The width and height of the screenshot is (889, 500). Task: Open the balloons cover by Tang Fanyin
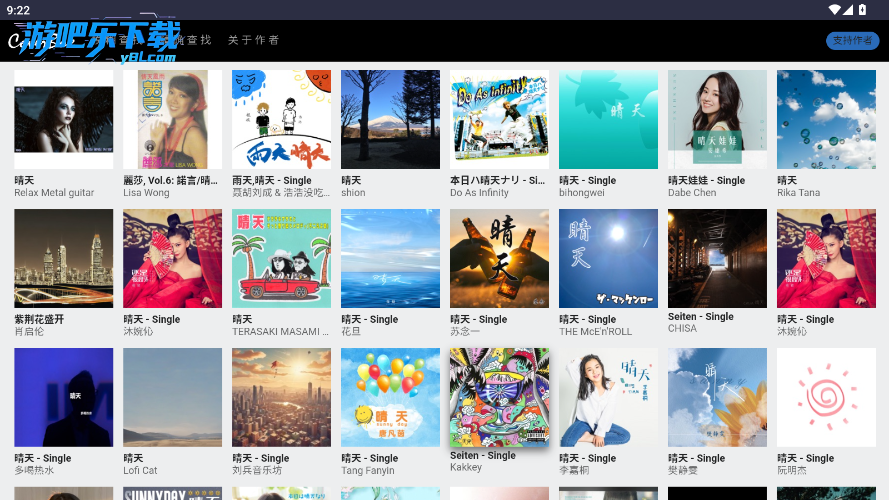pos(390,397)
